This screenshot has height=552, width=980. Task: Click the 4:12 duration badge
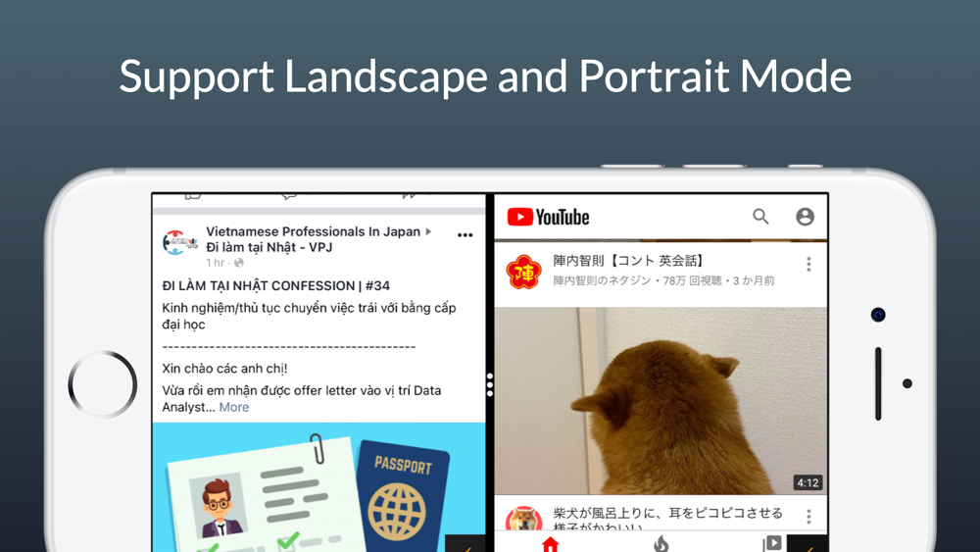[808, 482]
